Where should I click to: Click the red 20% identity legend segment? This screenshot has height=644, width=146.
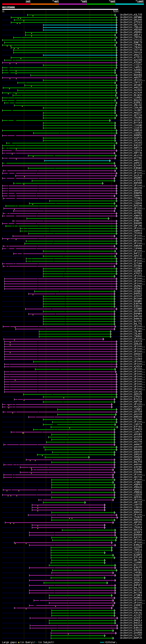(16, 4)
